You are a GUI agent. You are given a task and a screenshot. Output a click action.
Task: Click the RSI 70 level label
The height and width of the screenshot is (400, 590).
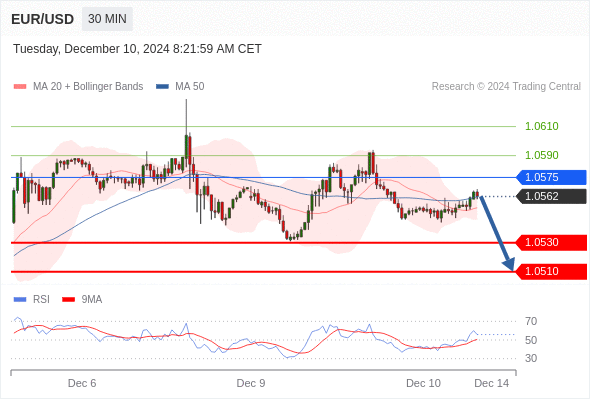point(531,321)
